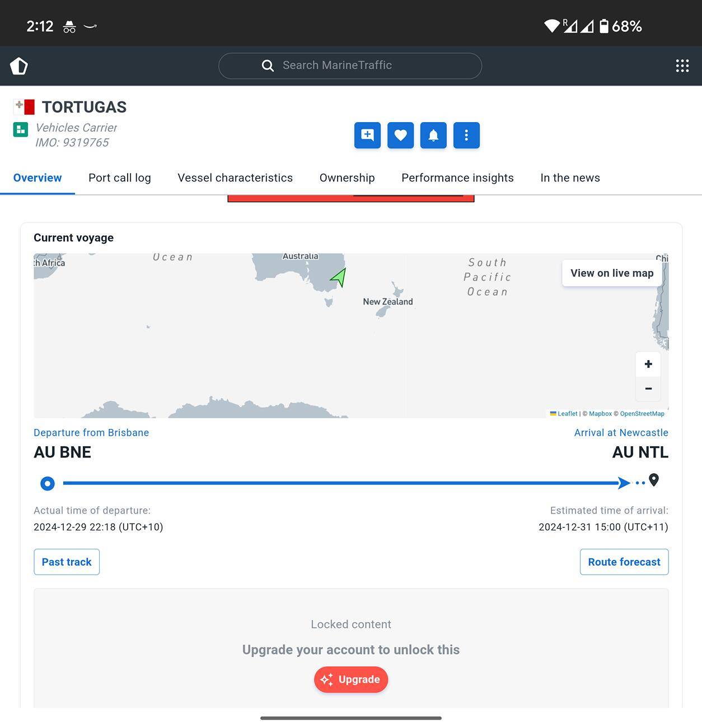Tap the search magnifier icon
This screenshot has width=702, height=728.
pyautogui.click(x=268, y=66)
